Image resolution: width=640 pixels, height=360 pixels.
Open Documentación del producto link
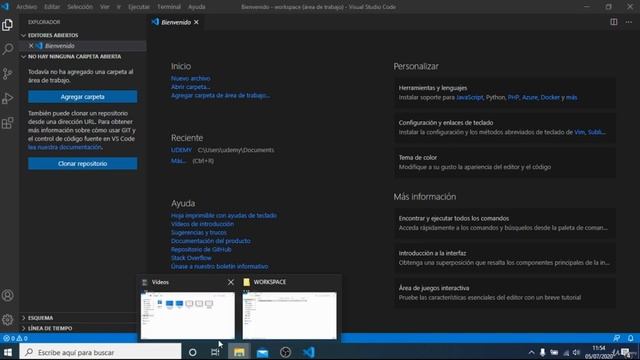point(211,241)
